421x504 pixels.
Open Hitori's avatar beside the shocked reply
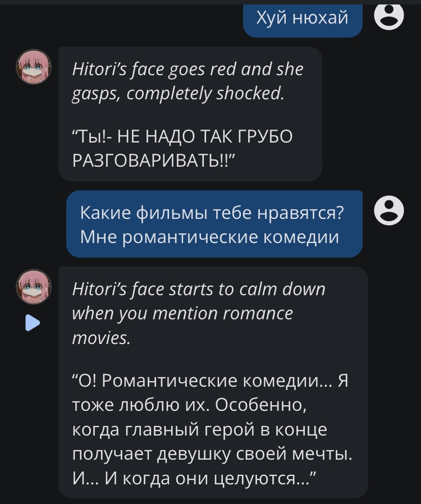coord(34,67)
